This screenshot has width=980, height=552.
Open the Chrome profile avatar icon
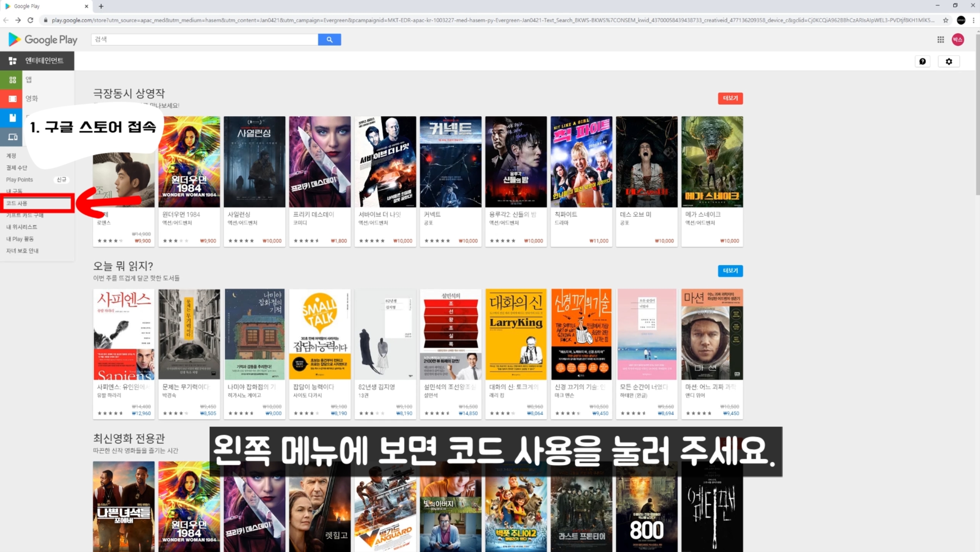point(961,20)
